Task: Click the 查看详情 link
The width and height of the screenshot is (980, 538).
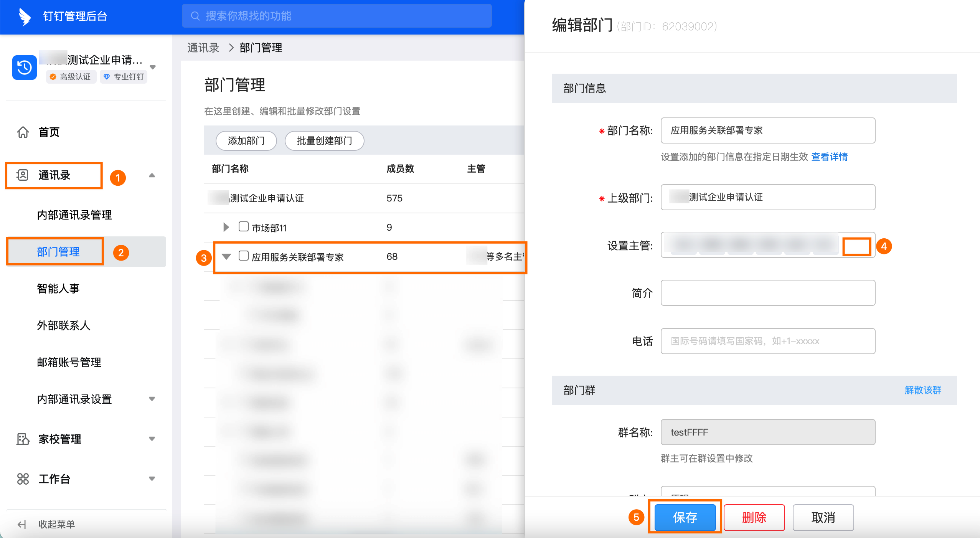Action: 829,157
